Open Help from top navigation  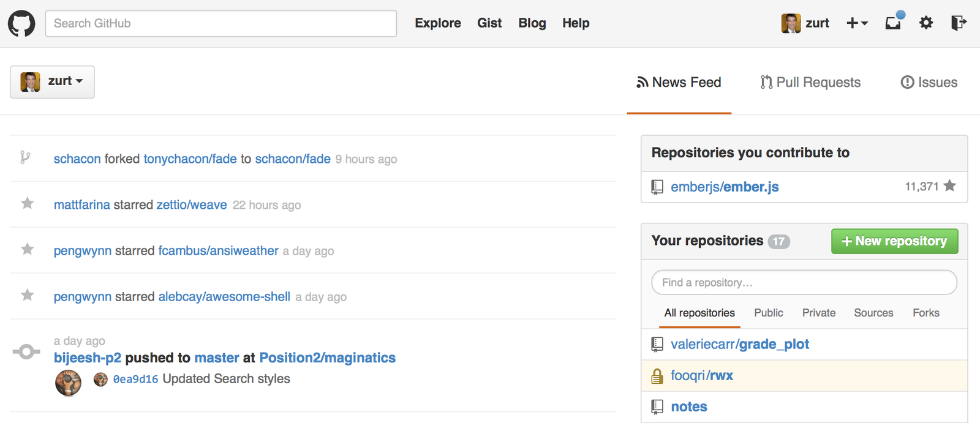(576, 23)
